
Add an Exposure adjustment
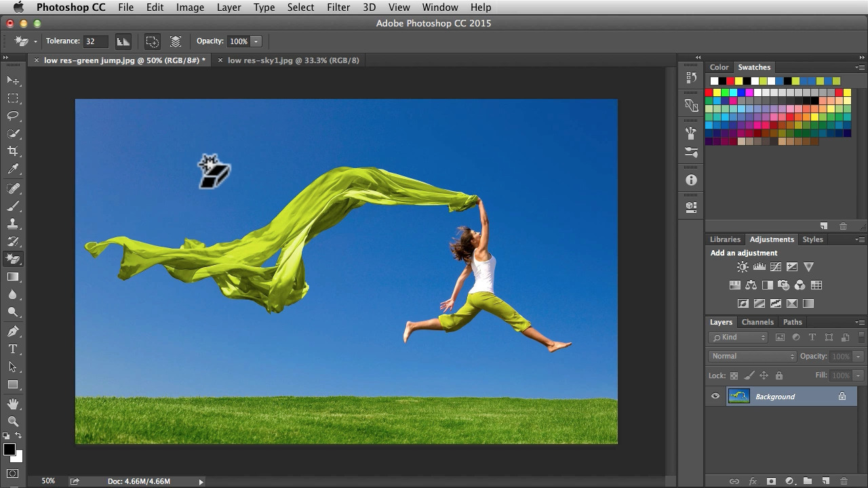(x=791, y=267)
